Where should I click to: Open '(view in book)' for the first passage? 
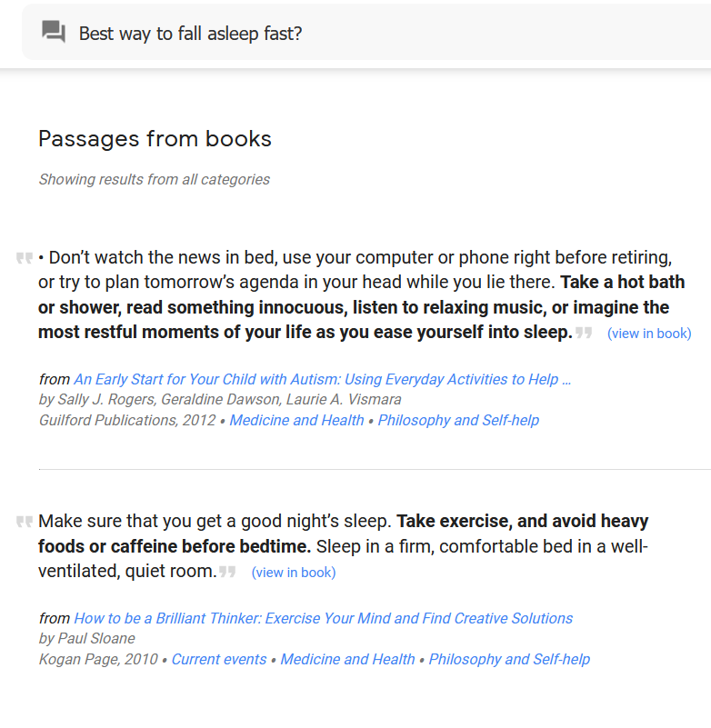(649, 334)
